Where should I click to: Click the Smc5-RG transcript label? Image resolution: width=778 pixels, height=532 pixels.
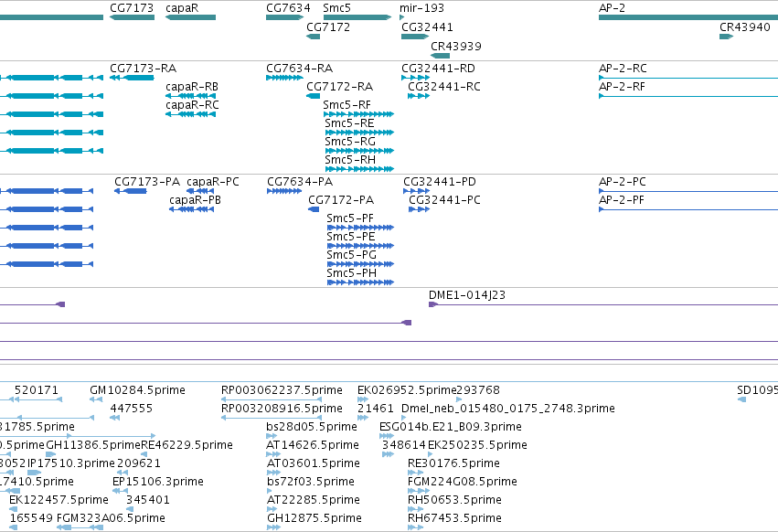pos(350,142)
